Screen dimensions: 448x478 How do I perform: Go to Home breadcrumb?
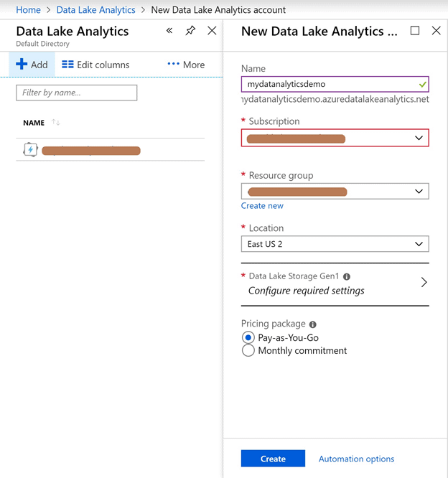(x=28, y=10)
